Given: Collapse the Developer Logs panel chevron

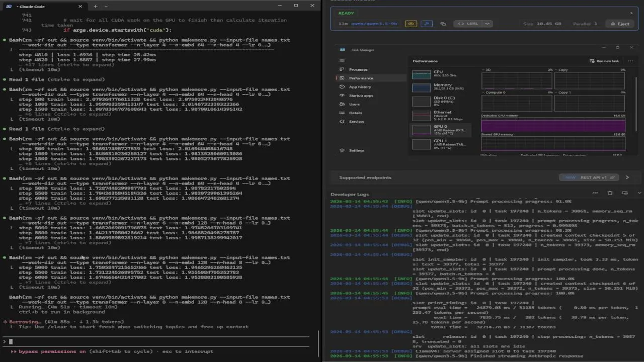Looking at the screenshot, I should tap(639, 193).
